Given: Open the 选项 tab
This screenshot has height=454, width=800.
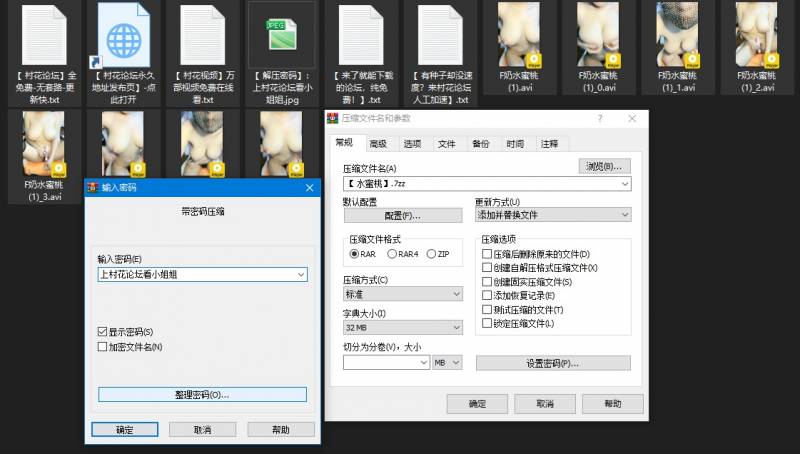Looking at the screenshot, I should pos(412,144).
